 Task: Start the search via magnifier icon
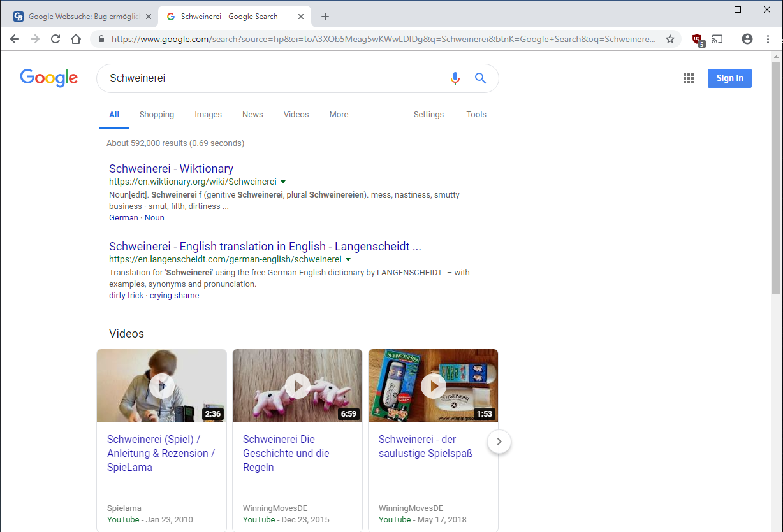click(x=480, y=78)
